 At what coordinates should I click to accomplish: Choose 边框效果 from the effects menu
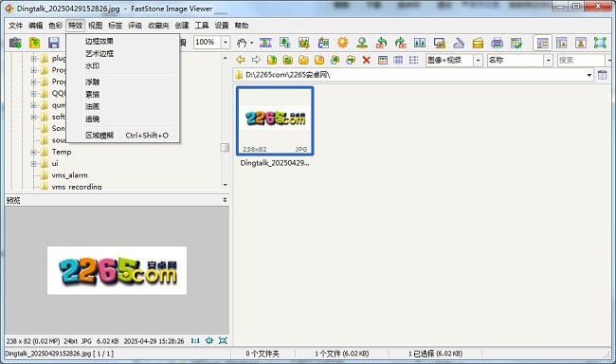click(100, 41)
